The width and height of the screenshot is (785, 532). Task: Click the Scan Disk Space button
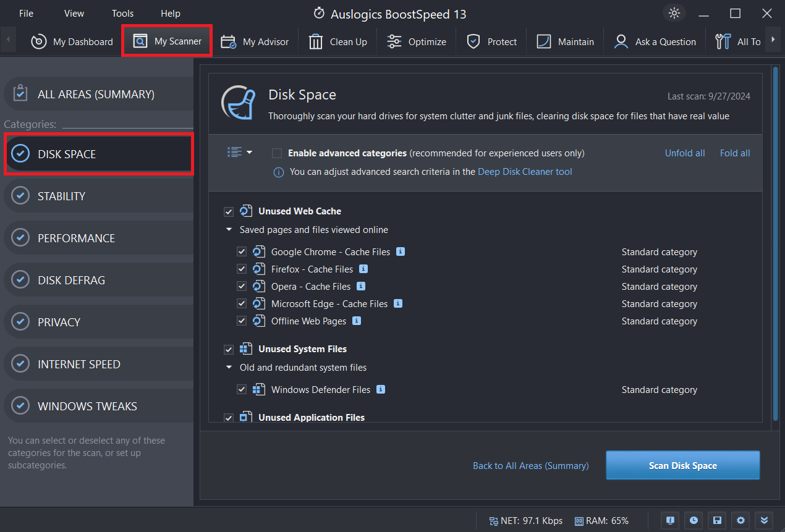click(x=682, y=466)
